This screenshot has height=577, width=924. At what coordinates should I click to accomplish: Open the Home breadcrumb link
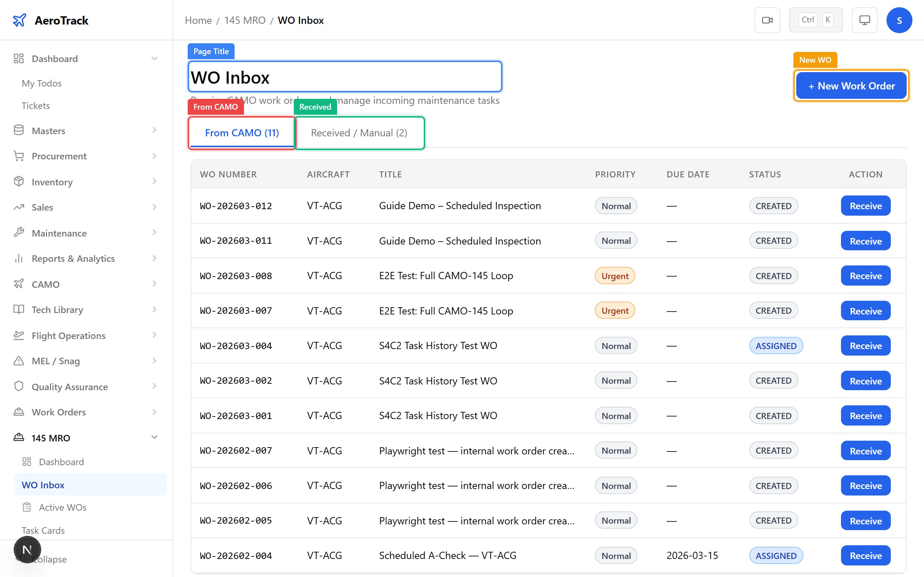(x=198, y=20)
